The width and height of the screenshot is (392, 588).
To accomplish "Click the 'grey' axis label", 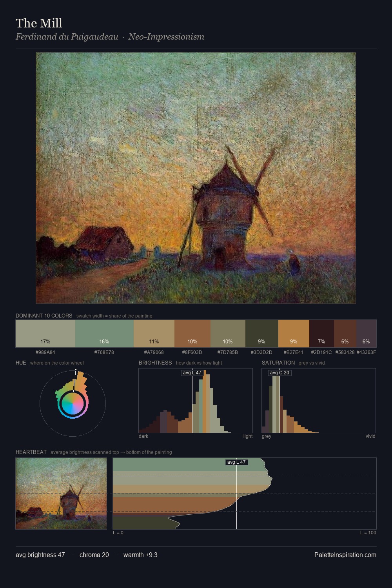I will (267, 436).
